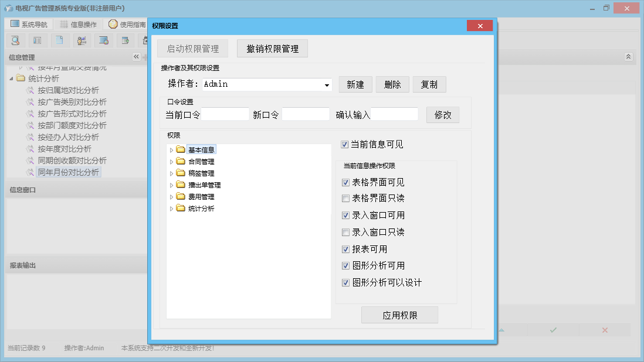Click the 基本信息 folder icon
This screenshot has height=362, width=644.
point(180,149)
